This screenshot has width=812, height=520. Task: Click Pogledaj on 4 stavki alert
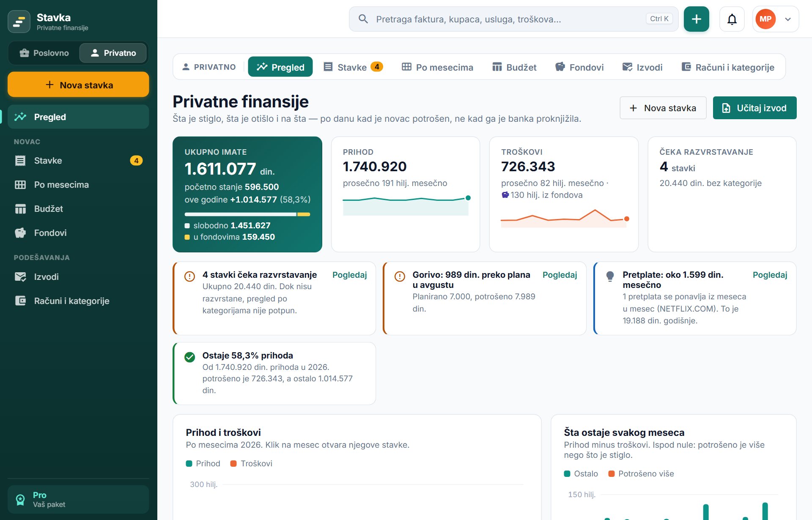point(349,275)
